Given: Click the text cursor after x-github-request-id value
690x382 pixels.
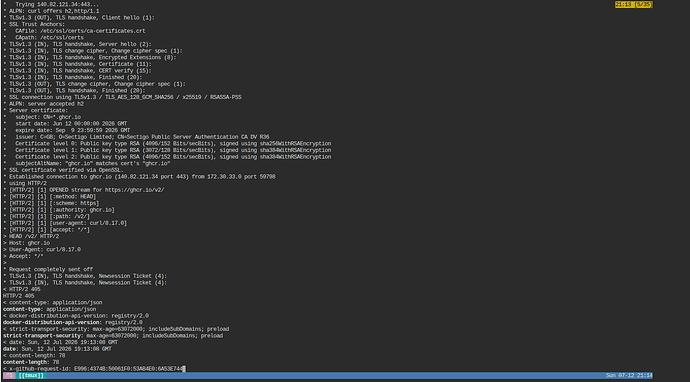Looking at the screenshot, I should [x=184, y=369].
